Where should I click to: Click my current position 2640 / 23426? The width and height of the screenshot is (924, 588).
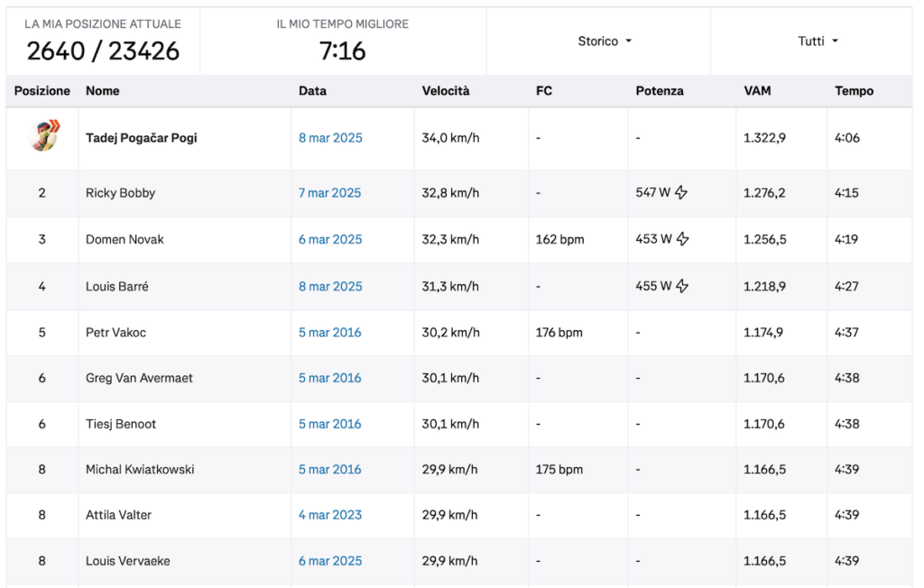tap(103, 51)
